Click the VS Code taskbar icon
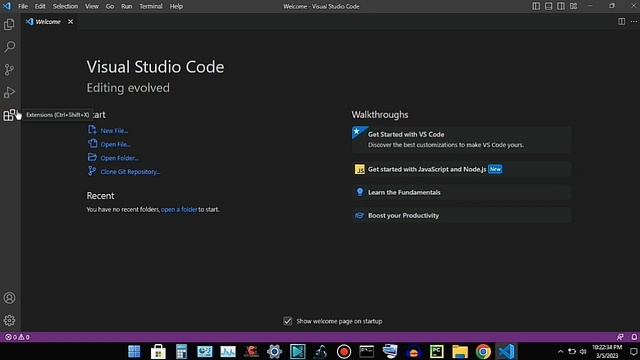This screenshot has height=360, width=640. [x=507, y=351]
